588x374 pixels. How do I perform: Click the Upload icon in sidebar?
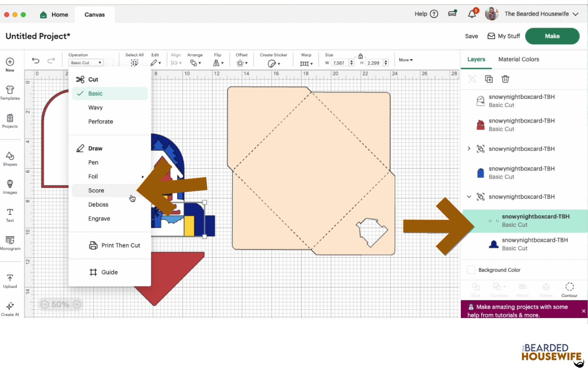[x=10, y=281]
